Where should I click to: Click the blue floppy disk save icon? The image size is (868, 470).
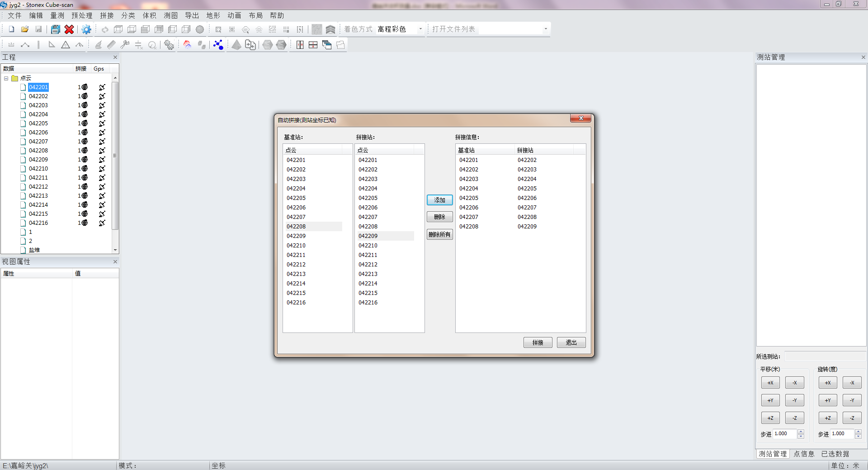tap(55, 29)
